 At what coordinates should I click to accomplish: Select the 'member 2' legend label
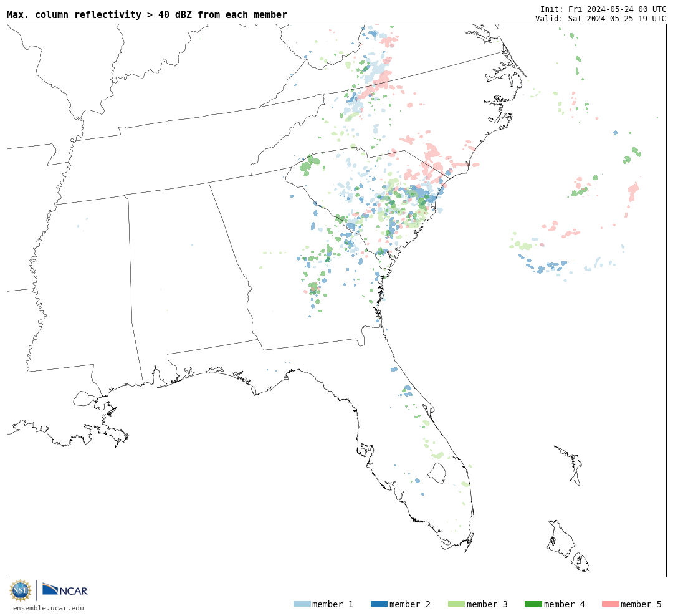[x=410, y=604]
